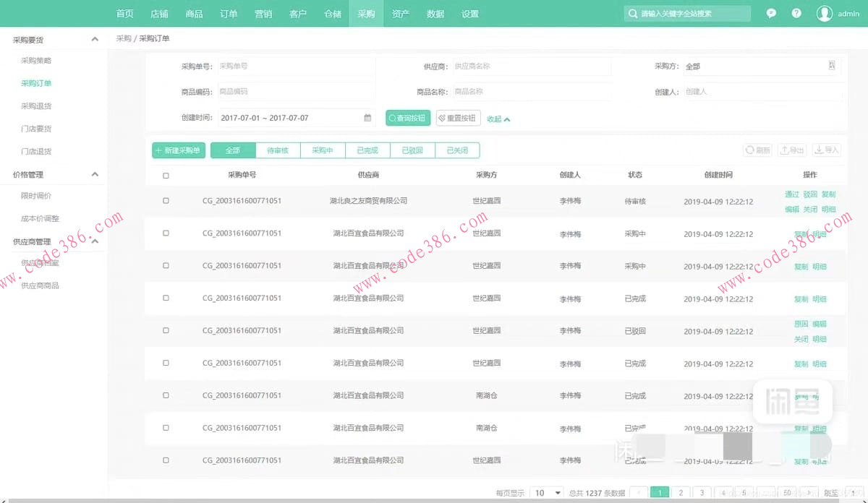
Task: Click the help question-mark icon
Action: tap(796, 13)
